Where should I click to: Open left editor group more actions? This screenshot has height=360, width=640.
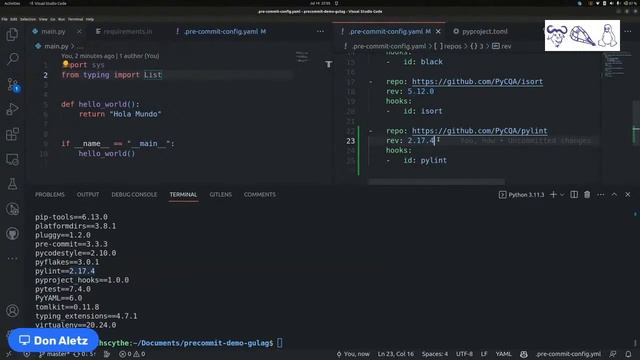coord(320,31)
